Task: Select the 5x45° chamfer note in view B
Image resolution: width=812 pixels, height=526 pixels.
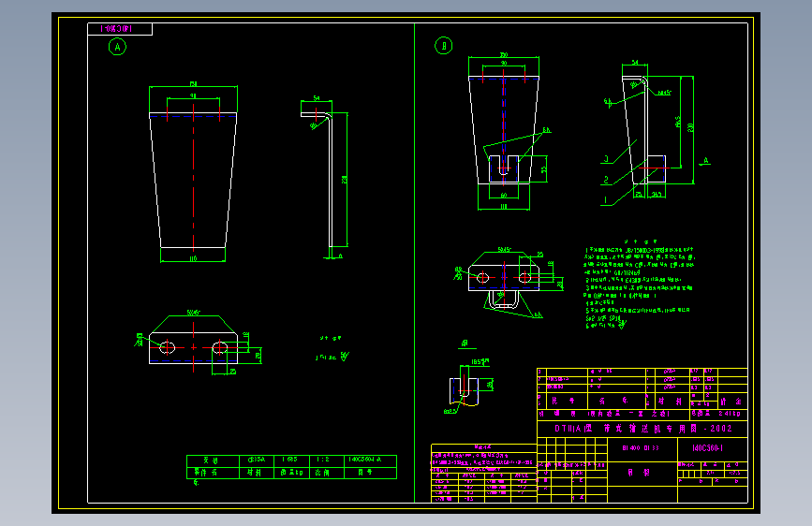Action: pos(505,250)
